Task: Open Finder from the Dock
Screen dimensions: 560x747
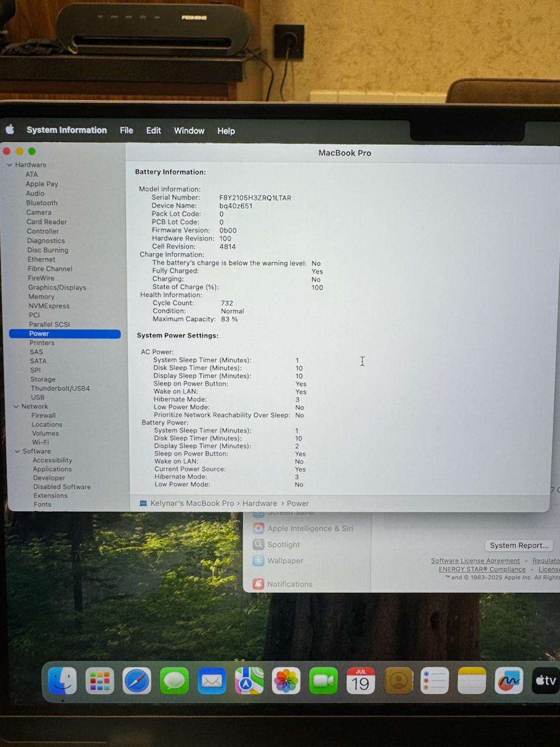Action: [x=62, y=680]
